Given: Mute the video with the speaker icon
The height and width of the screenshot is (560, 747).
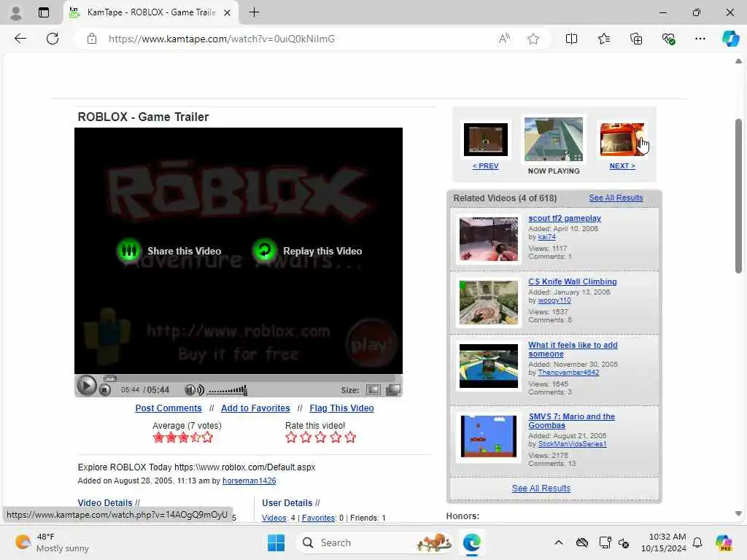Looking at the screenshot, I should tap(194, 390).
